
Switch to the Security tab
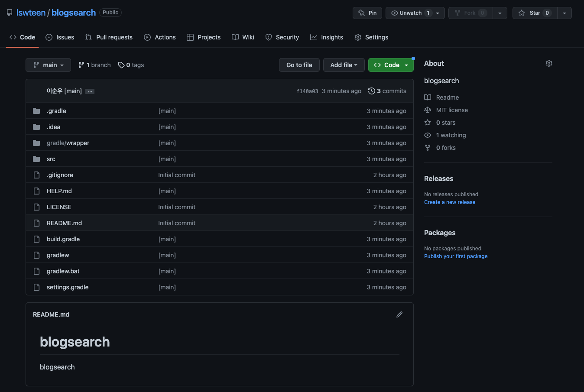pos(282,37)
